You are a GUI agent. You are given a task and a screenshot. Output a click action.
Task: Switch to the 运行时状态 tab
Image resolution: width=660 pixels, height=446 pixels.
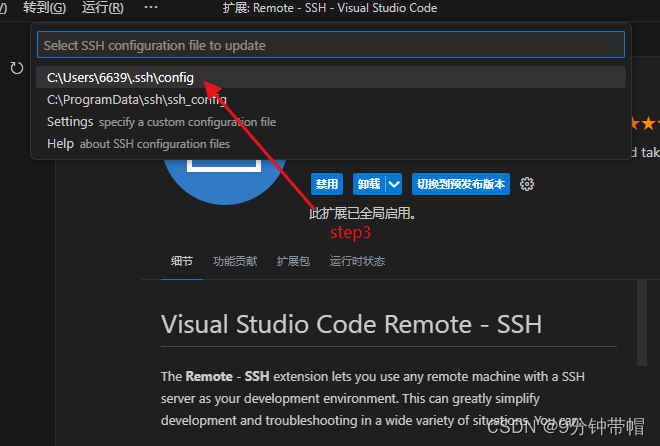point(357,261)
